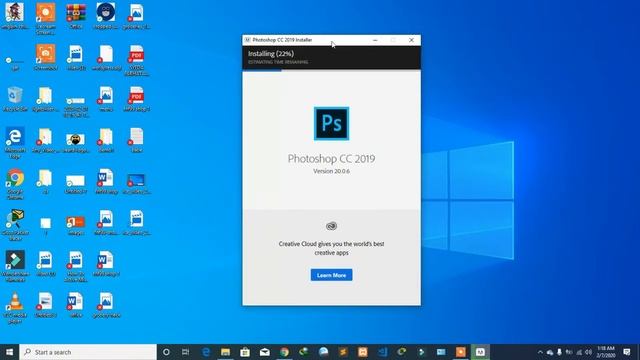
Task: Open Sublime Text from the taskbar
Action: 343,352
